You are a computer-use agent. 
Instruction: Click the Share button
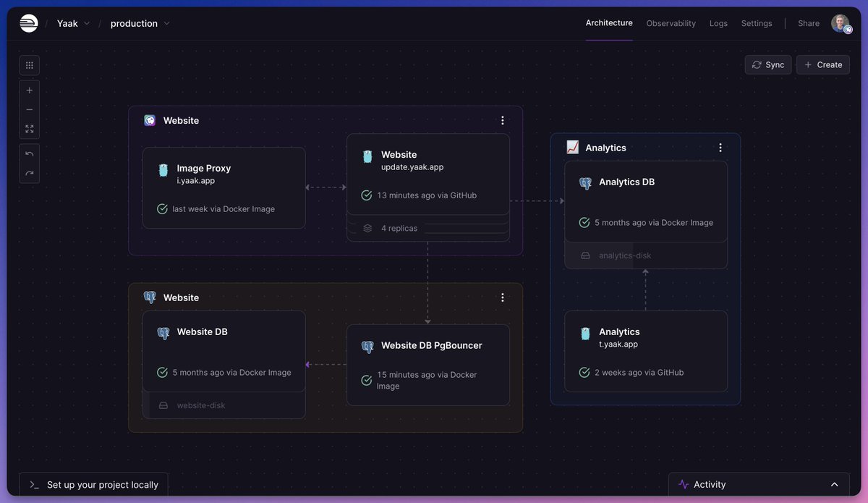coord(809,23)
